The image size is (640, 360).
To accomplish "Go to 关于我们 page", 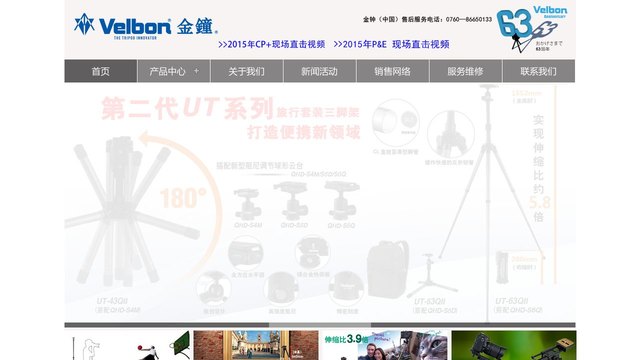I will click(x=247, y=71).
